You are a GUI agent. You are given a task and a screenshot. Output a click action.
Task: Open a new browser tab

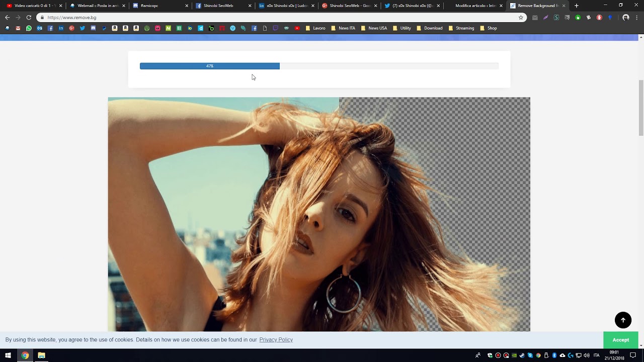tap(577, 6)
